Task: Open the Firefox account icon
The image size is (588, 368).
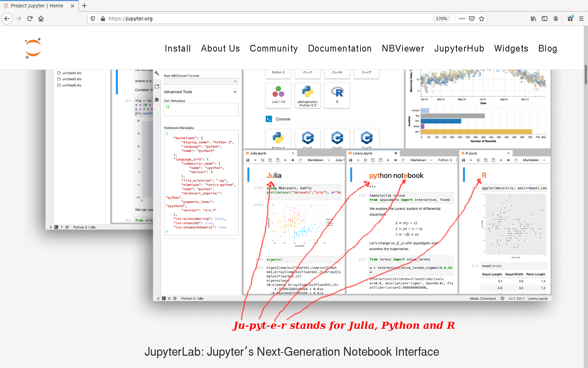Action: tap(556, 19)
